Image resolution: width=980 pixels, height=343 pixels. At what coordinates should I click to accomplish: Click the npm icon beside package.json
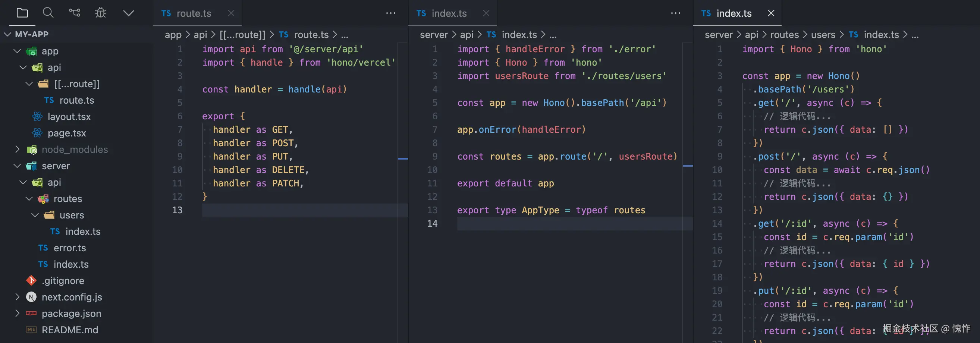(31, 313)
